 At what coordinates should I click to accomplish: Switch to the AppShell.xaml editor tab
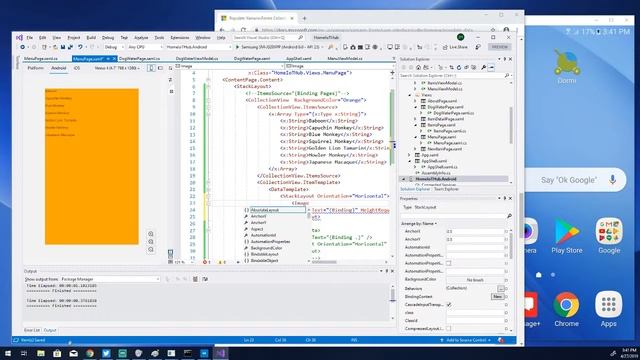[299, 59]
